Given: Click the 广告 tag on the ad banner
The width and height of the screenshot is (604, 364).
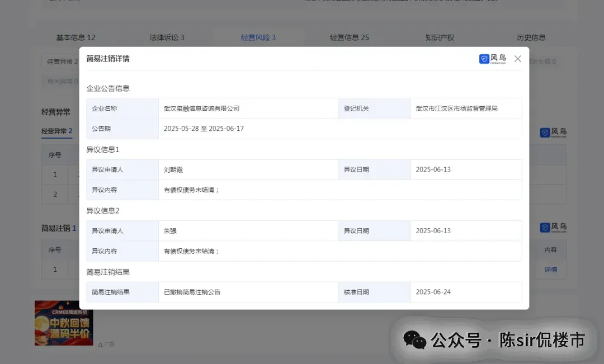Looking at the screenshot, I should [x=107, y=344].
